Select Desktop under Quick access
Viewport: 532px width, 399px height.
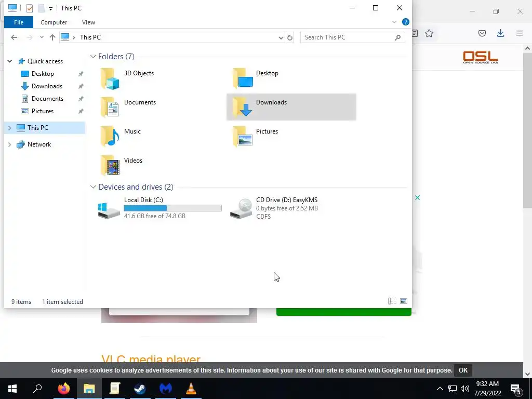[43, 74]
